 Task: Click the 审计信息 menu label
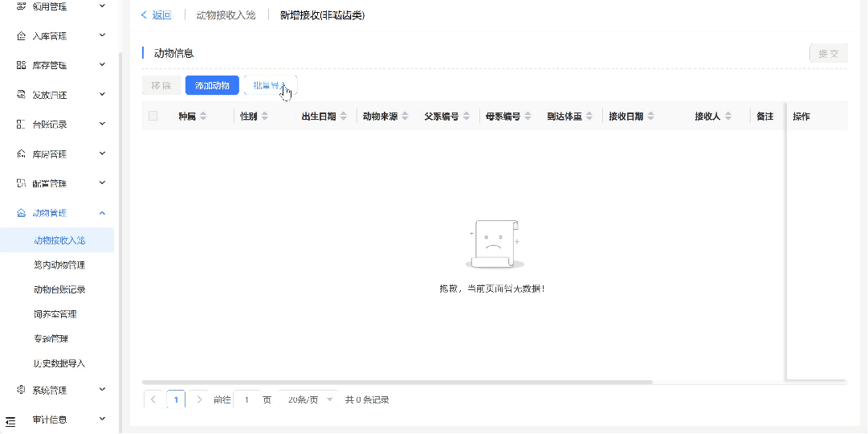tap(50, 420)
